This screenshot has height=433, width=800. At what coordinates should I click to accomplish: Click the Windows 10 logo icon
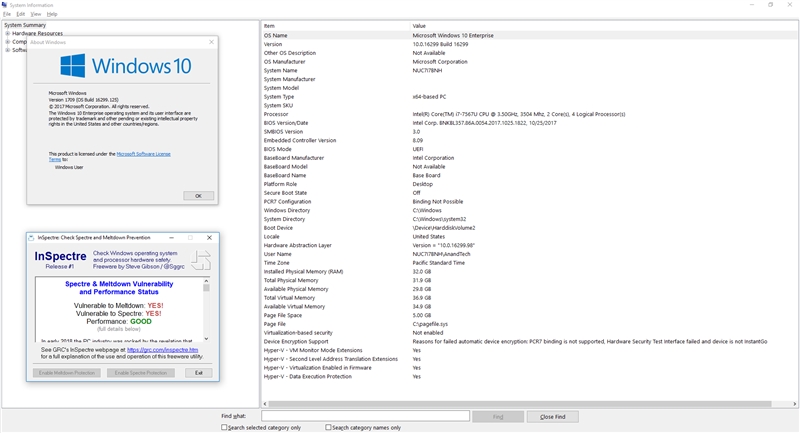pos(73,66)
